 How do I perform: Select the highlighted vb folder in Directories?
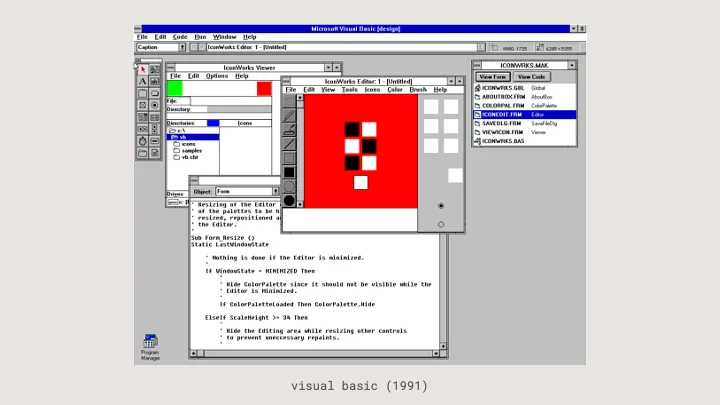pos(193,137)
